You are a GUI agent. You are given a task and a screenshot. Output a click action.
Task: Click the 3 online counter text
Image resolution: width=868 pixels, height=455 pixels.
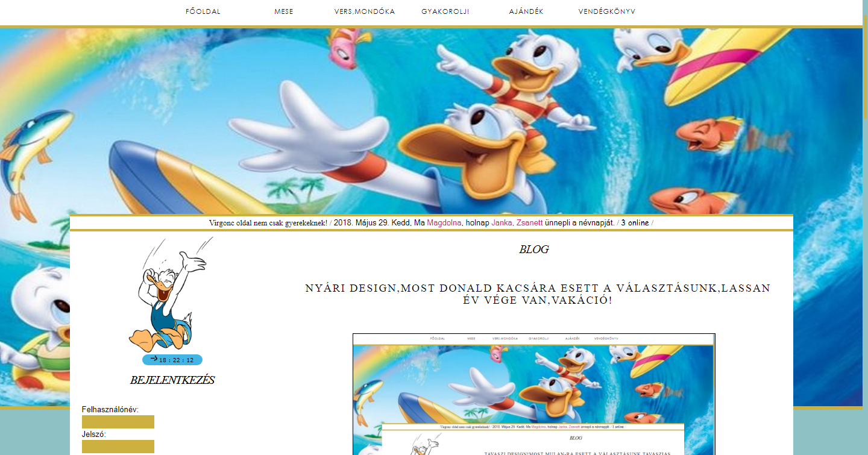pyautogui.click(x=635, y=223)
